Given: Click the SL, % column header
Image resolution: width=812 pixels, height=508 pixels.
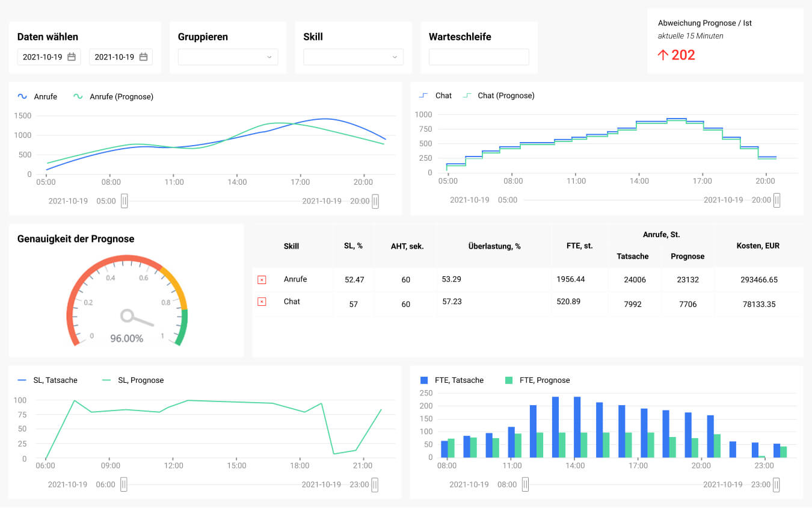Looking at the screenshot, I should (x=353, y=246).
